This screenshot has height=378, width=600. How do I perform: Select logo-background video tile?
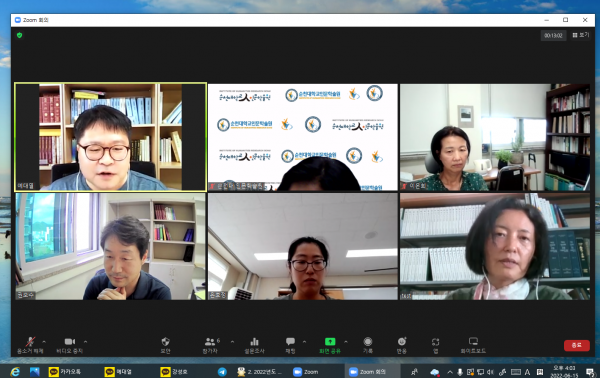[x=303, y=137]
